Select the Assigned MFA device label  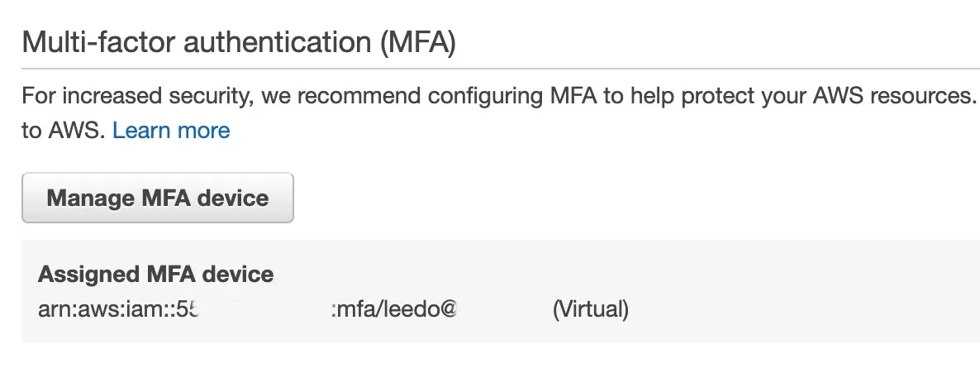(155, 275)
